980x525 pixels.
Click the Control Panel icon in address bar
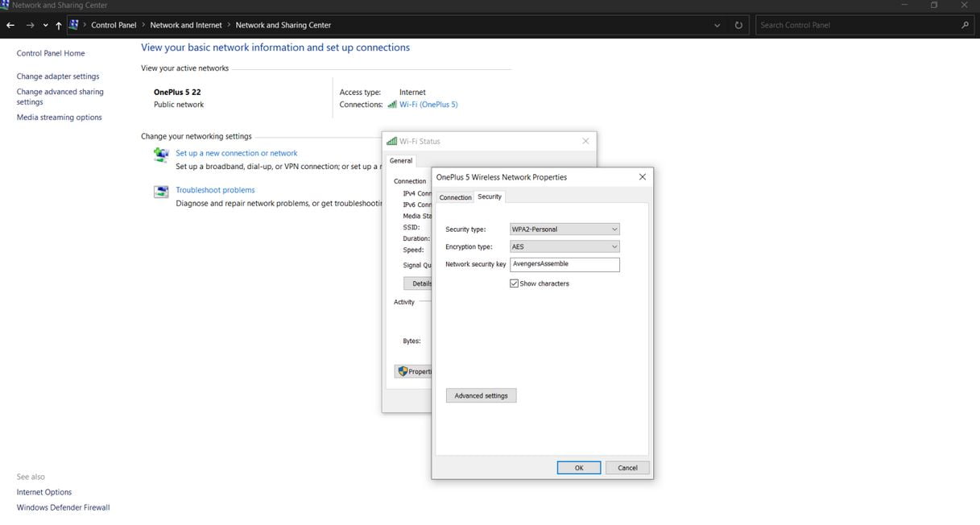(x=73, y=25)
